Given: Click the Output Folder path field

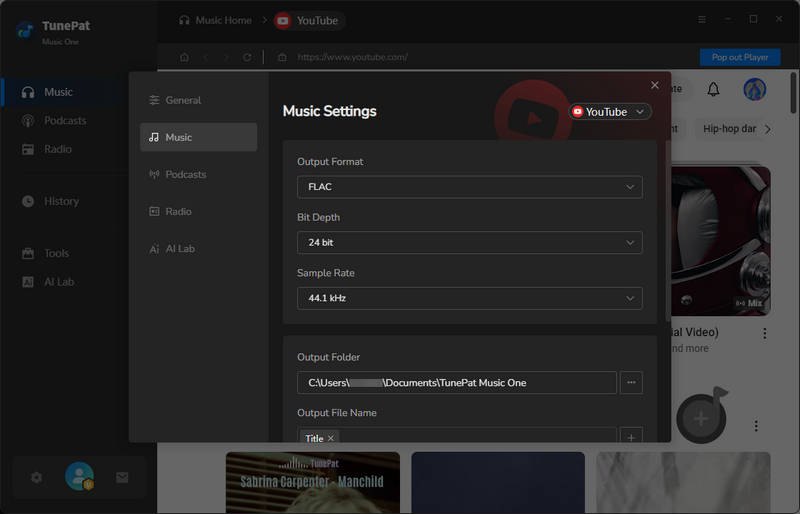Looking at the screenshot, I should coord(456,382).
